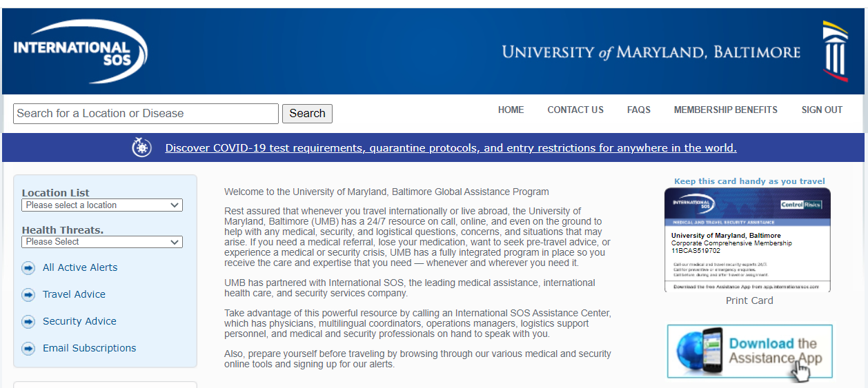This screenshot has height=388, width=868.
Task: View MEMBERSHIP BENEFITS page
Action: (725, 110)
